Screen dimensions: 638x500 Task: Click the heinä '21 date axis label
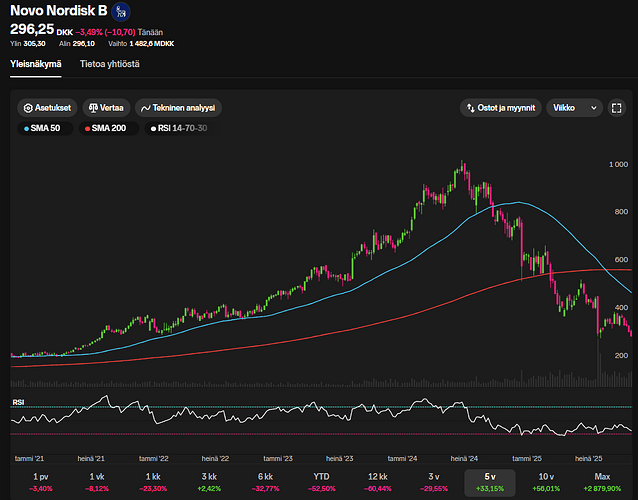click(91, 459)
